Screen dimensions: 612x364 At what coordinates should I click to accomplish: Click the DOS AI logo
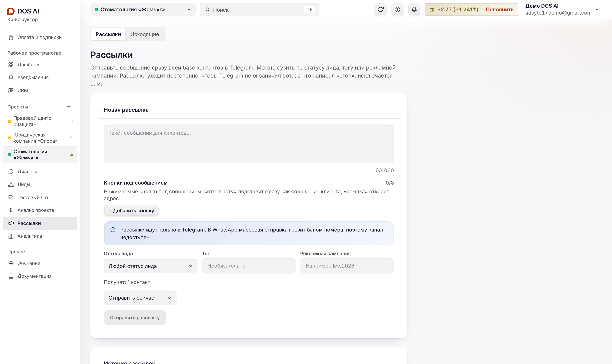tap(23, 11)
